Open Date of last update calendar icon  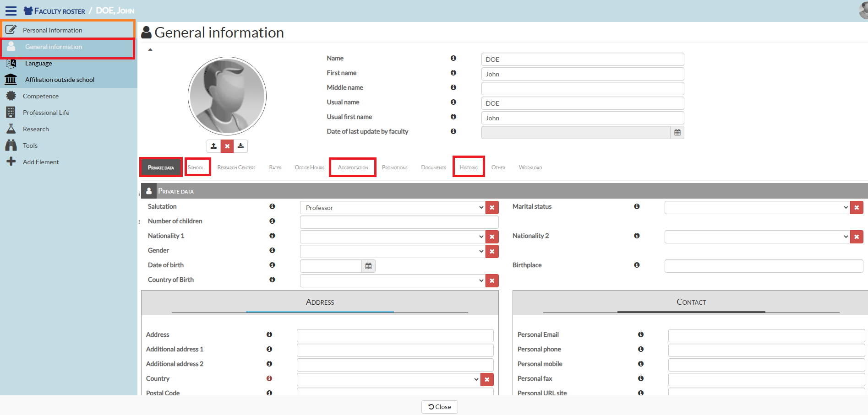point(677,132)
